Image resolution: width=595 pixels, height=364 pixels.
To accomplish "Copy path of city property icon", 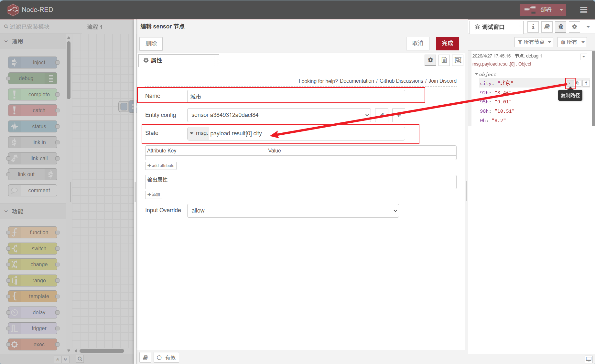I will click(x=570, y=83).
